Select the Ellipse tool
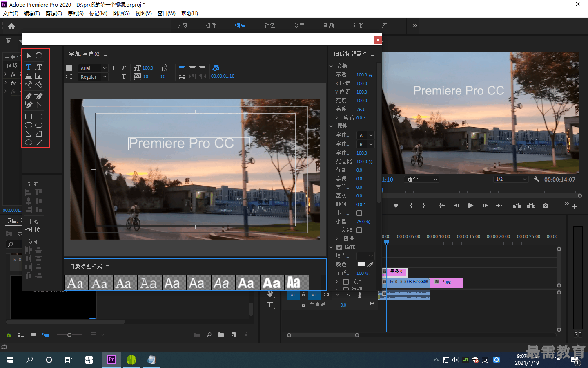 pos(29,142)
